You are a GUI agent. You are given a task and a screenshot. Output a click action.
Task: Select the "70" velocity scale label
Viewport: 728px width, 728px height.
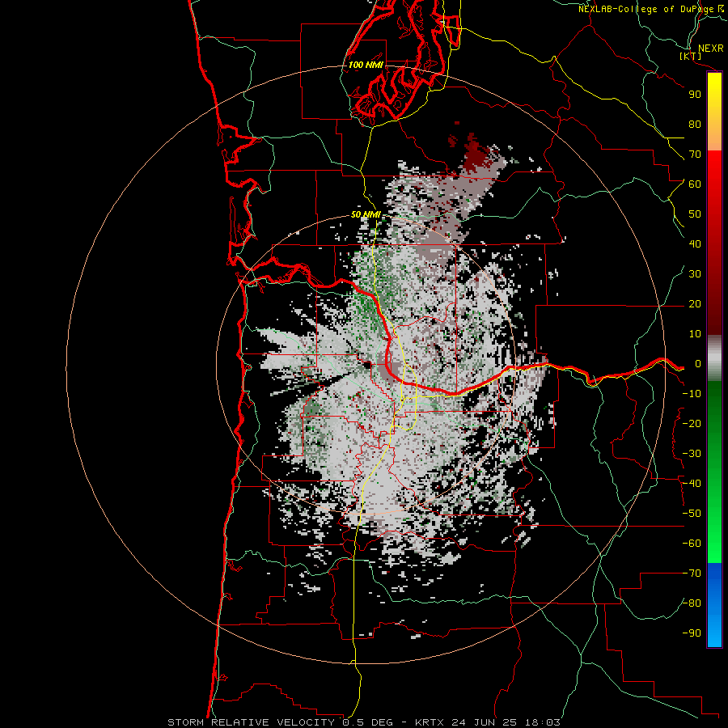[695, 154]
